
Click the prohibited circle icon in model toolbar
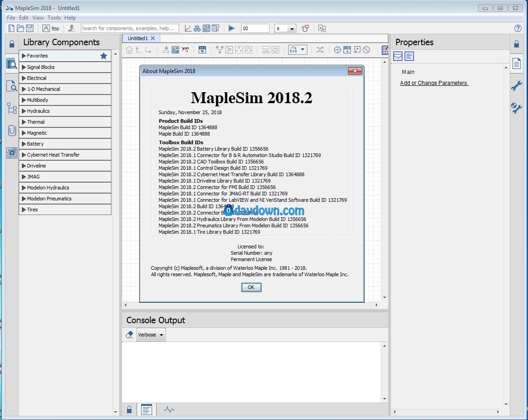coord(366,50)
